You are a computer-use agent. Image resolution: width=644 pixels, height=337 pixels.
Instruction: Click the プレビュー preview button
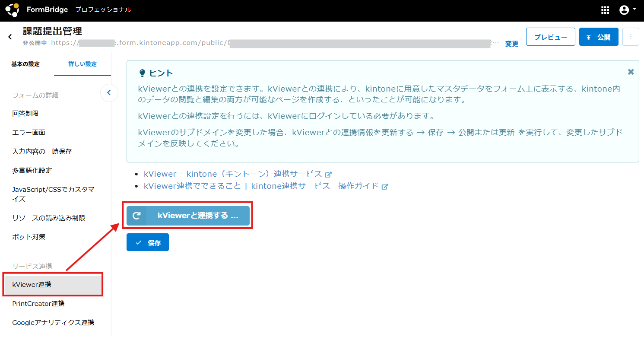click(x=550, y=37)
